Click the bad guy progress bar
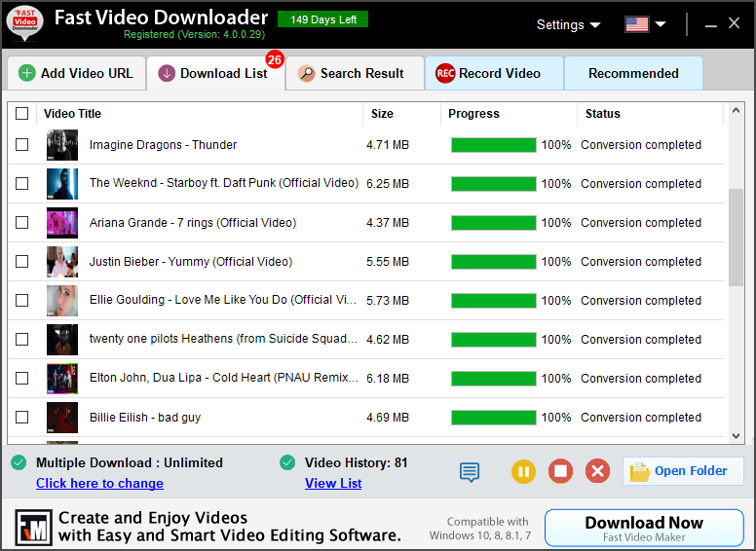Screen dimensions: 756x551 pos(494,417)
